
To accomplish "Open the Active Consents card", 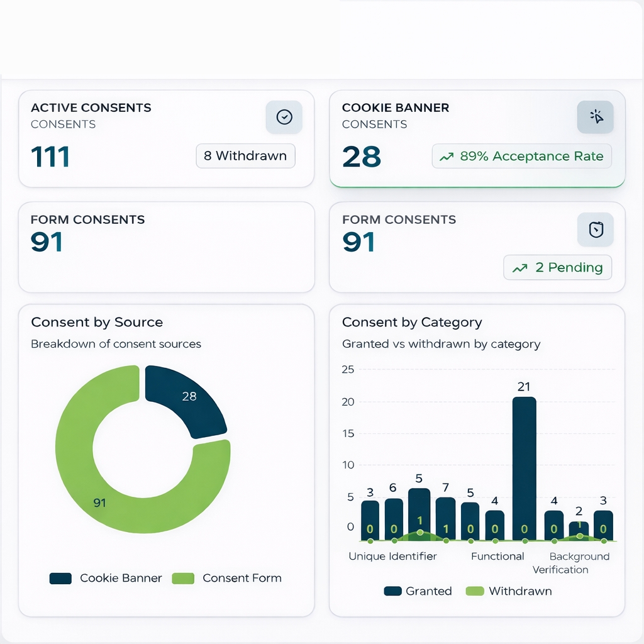I will point(167,138).
